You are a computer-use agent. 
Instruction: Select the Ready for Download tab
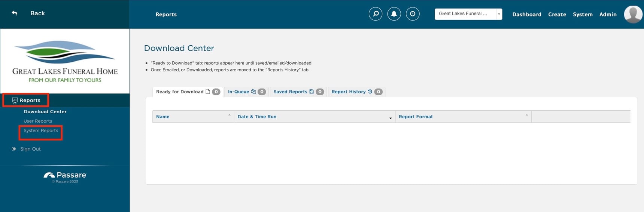pyautogui.click(x=180, y=92)
